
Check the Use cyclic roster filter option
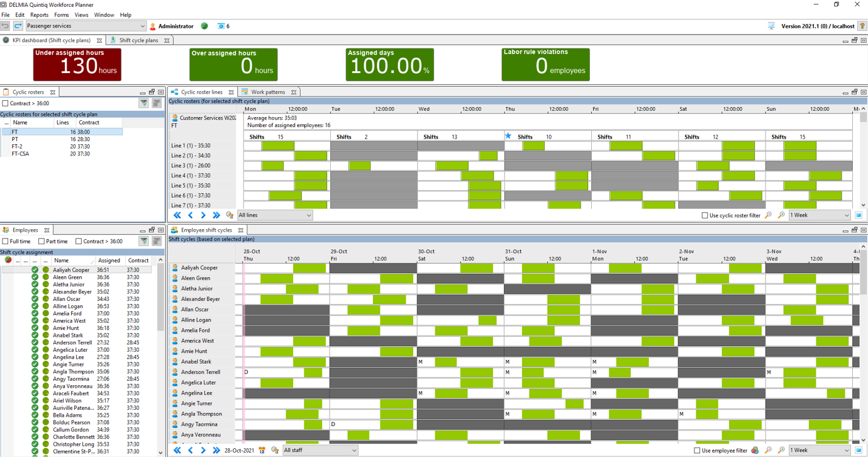tap(704, 215)
